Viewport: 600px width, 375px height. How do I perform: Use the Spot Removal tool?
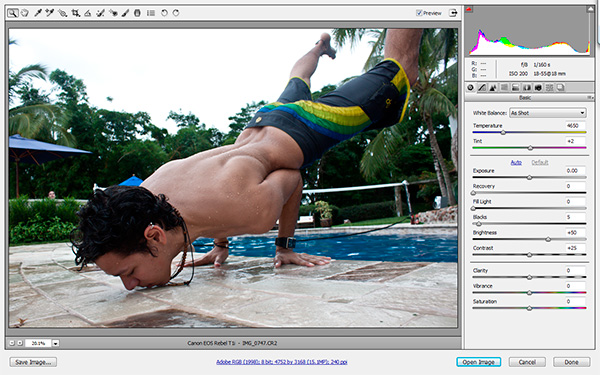100,13
